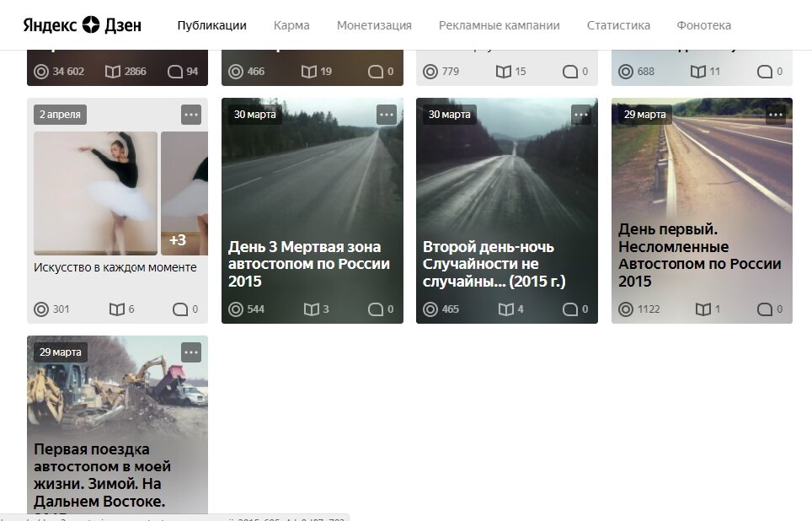Click the 30 марта badge on Второй день-ночь card

click(450, 115)
